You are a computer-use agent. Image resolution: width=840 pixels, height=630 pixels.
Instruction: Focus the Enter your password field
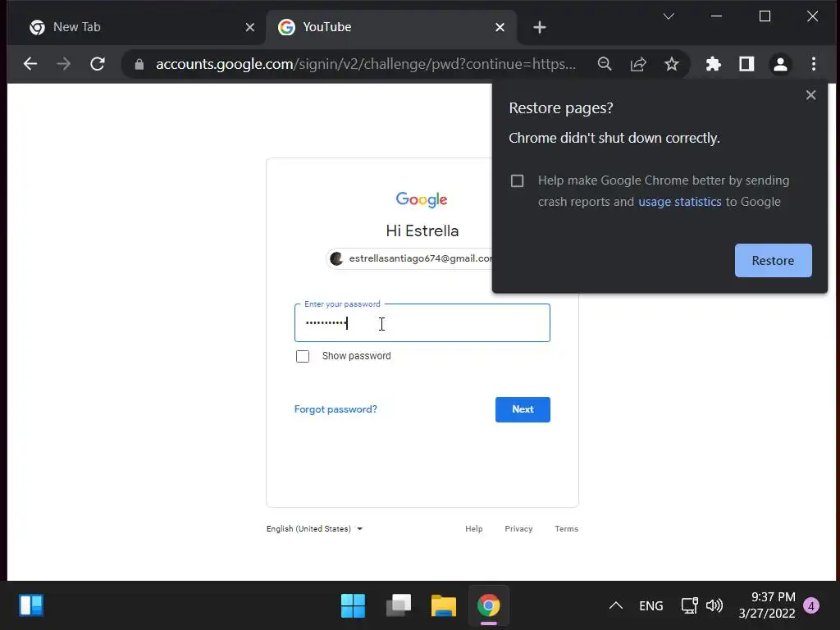pos(422,322)
